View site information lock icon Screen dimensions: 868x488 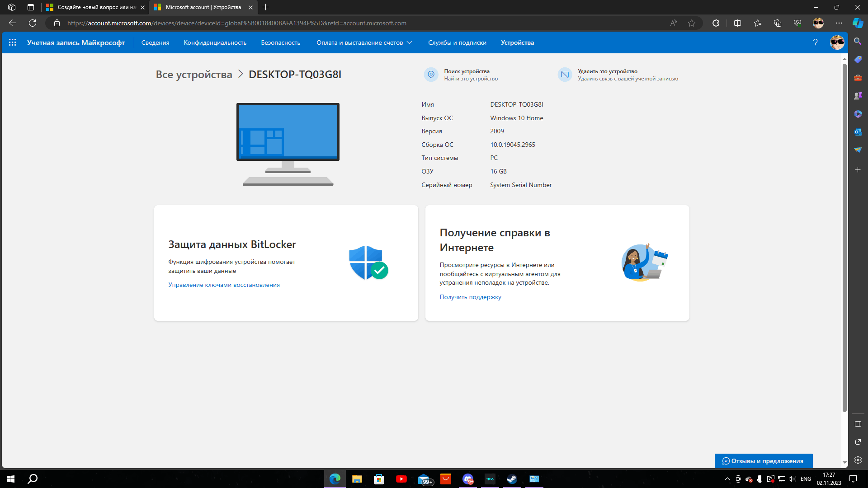click(57, 23)
